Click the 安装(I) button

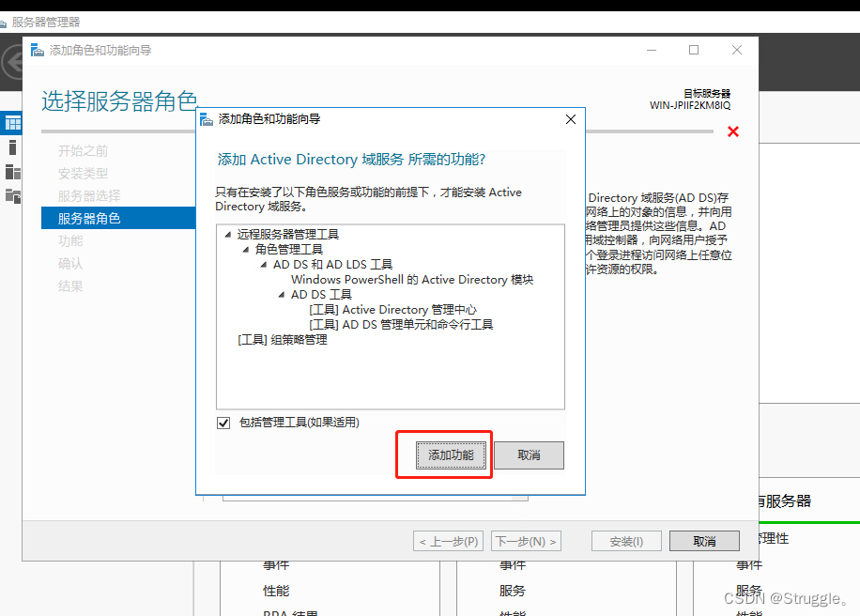pyautogui.click(x=626, y=542)
